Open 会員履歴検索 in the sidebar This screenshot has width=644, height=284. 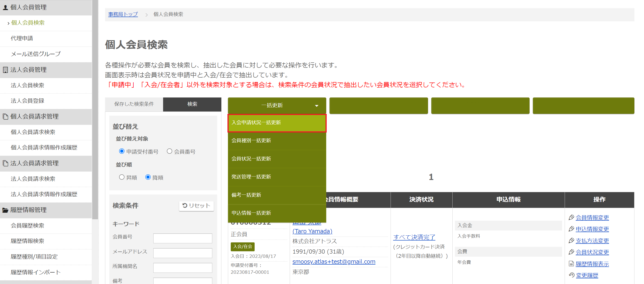pos(28,226)
